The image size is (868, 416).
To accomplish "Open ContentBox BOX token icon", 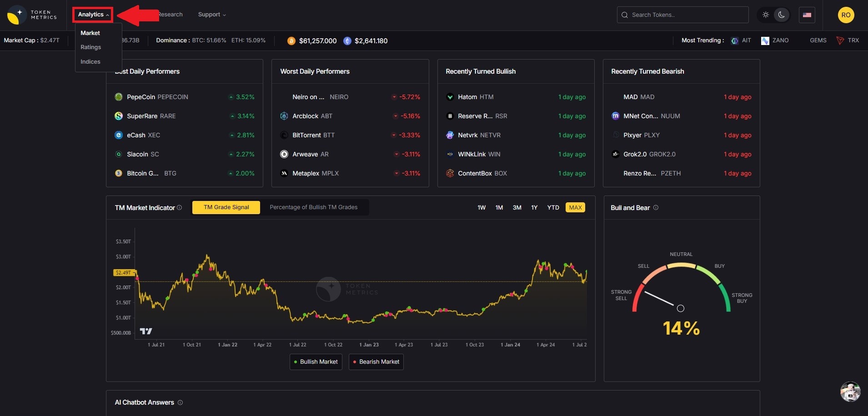I will point(450,173).
